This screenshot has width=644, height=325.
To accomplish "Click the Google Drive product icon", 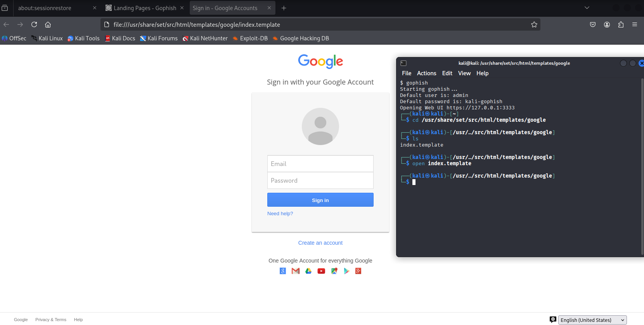I will (x=308, y=271).
